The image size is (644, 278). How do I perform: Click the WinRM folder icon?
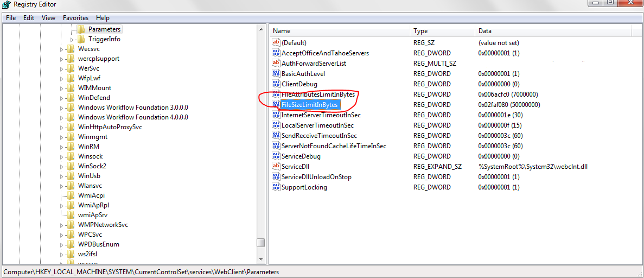[71, 147]
